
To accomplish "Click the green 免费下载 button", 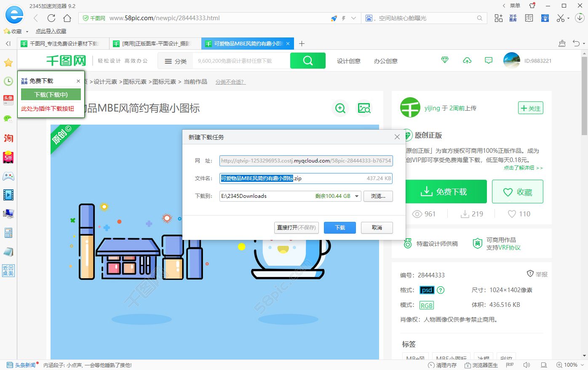I will tap(446, 192).
